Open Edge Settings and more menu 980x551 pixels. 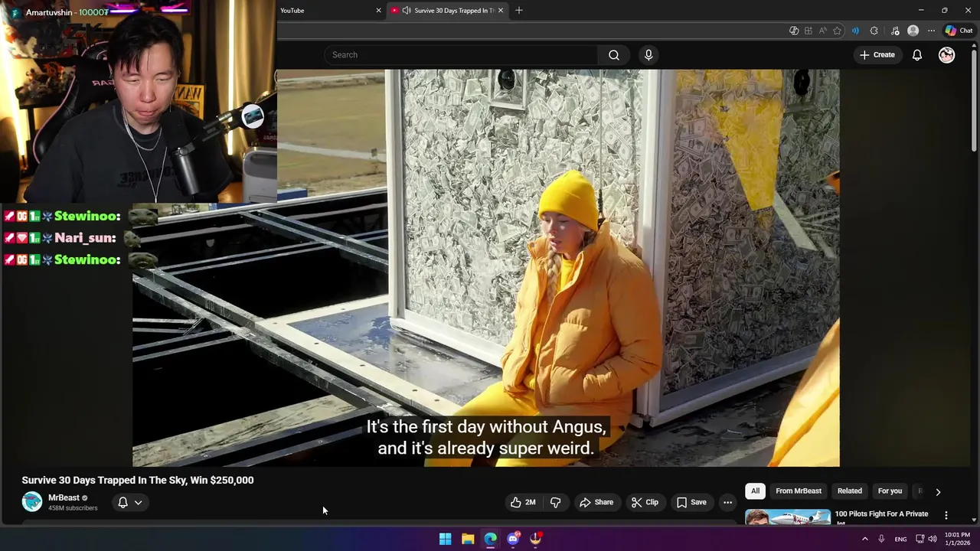click(x=931, y=31)
